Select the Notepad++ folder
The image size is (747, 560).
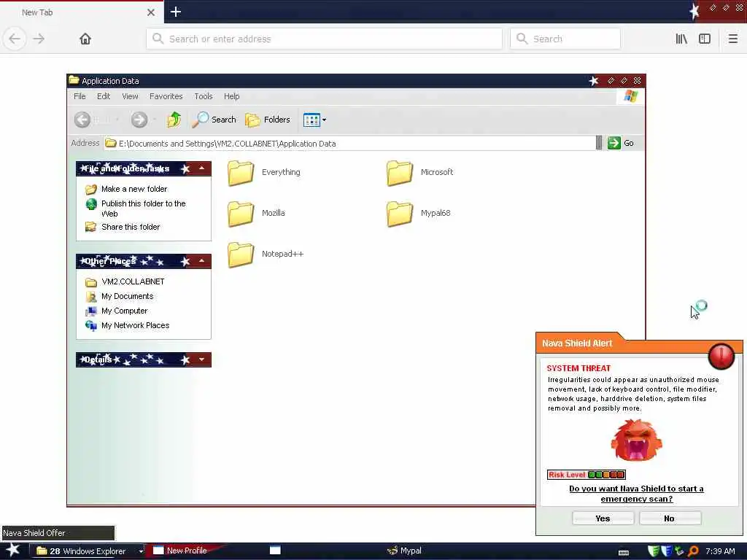[266, 254]
